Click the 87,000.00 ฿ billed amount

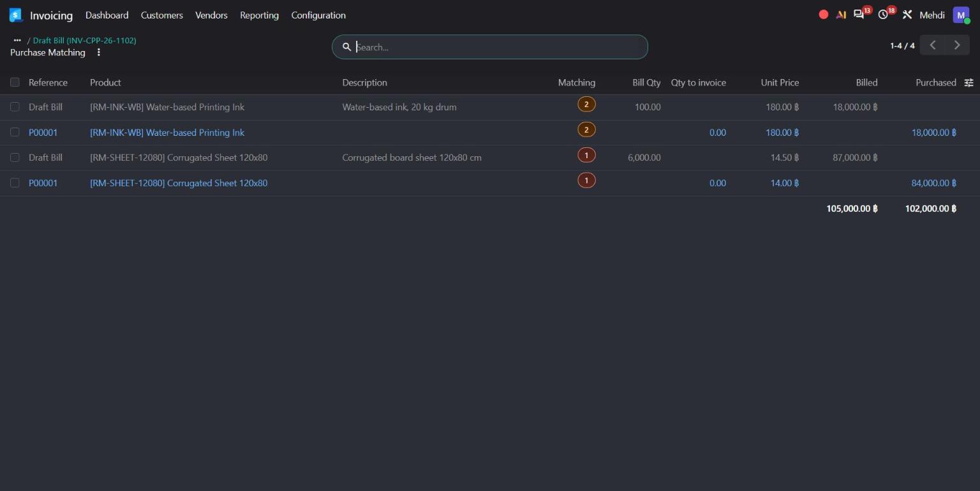(x=855, y=158)
